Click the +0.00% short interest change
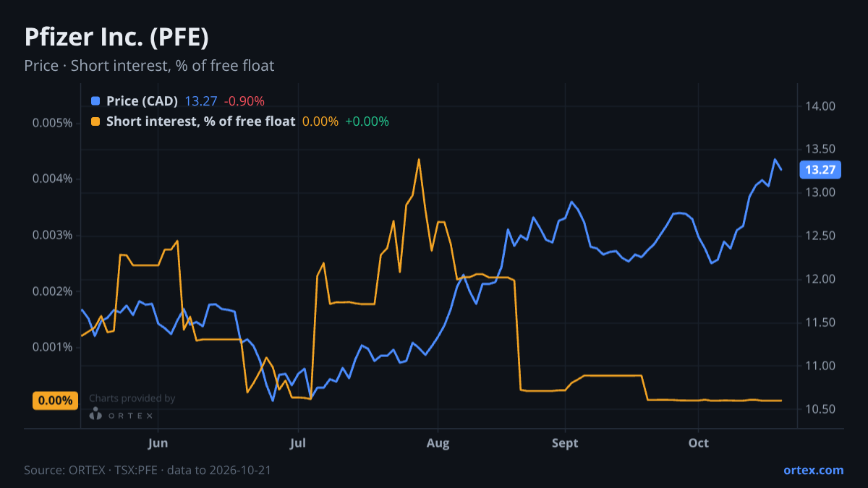This screenshot has width=868, height=488. (x=367, y=121)
